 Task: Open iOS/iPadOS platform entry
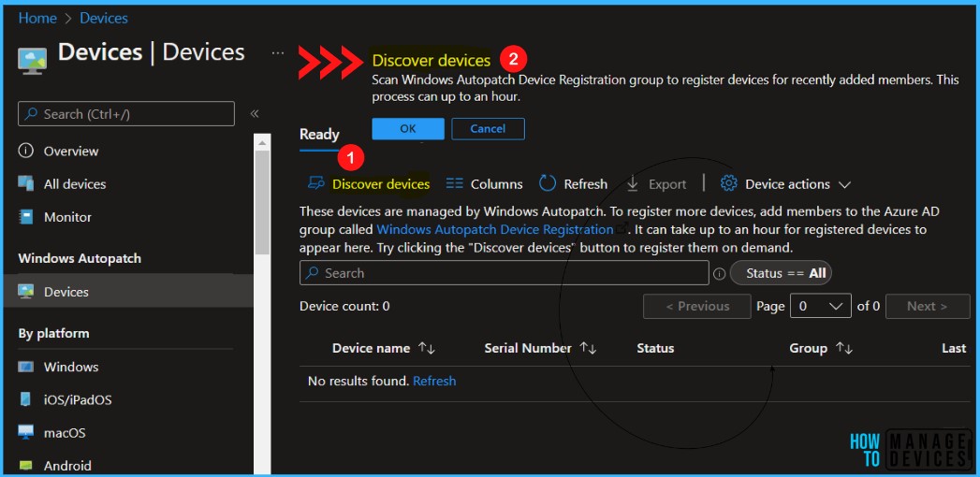78,399
